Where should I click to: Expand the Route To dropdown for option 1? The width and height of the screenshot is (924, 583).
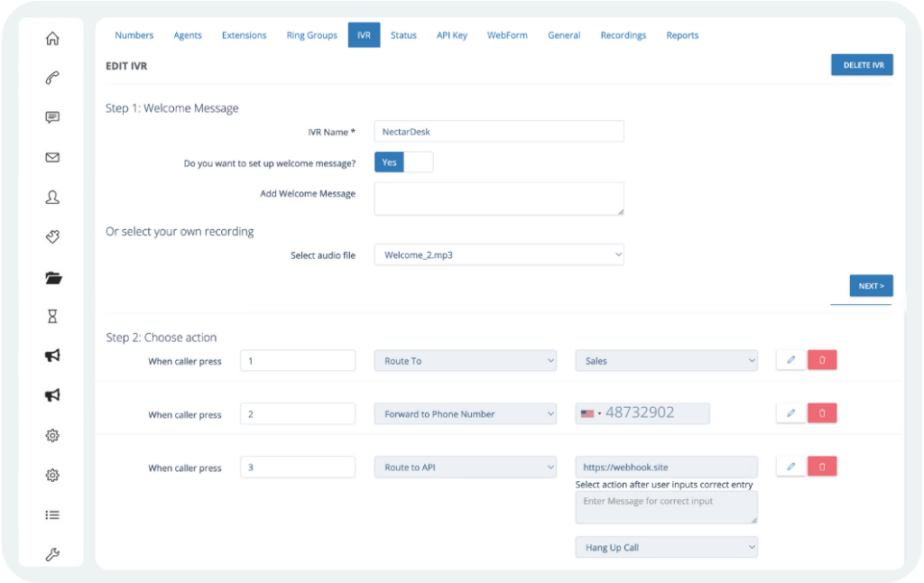click(x=465, y=360)
